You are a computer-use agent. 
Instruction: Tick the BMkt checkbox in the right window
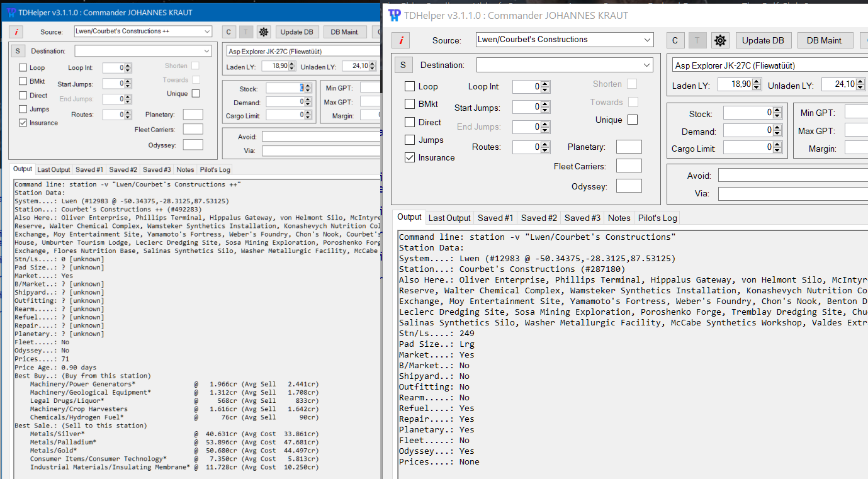click(x=410, y=104)
